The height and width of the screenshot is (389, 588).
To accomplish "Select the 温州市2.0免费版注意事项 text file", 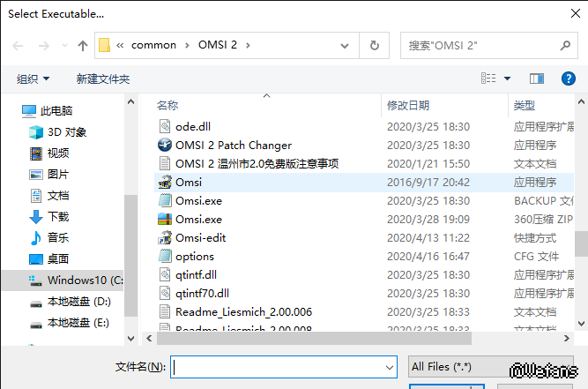I will [364, 163].
